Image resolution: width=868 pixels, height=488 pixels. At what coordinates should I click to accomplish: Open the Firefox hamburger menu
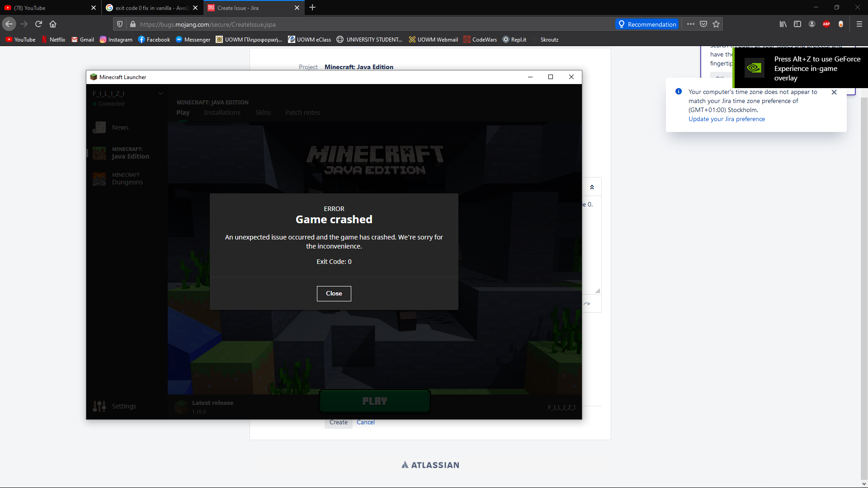point(859,24)
